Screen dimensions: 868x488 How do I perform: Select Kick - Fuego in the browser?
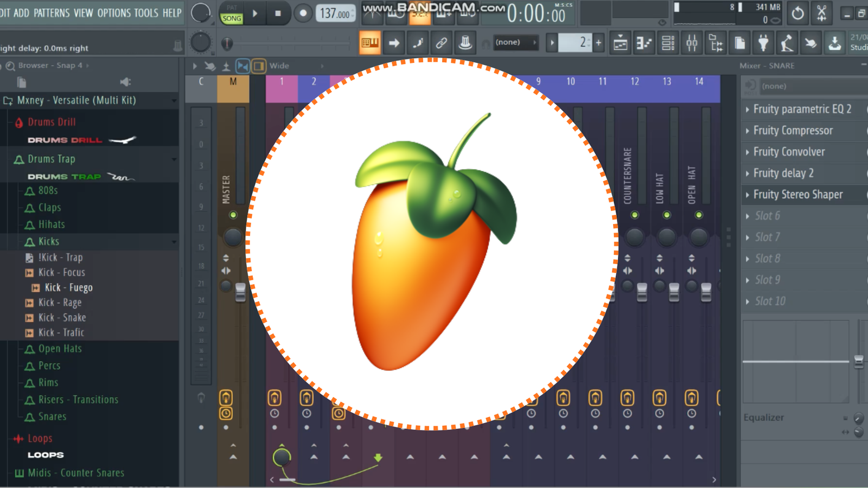[x=69, y=287]
